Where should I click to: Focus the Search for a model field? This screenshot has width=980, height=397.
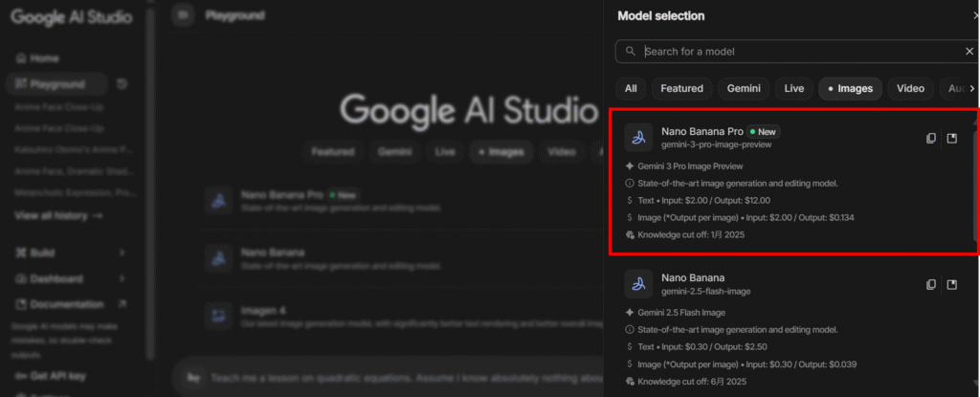pyautogui.click(x=794, y=52)
